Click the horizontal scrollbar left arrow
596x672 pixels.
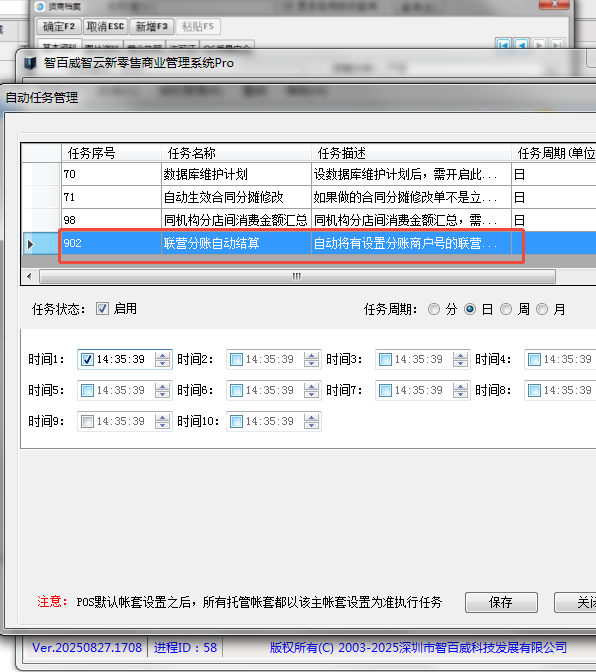[x=29, y=276]
